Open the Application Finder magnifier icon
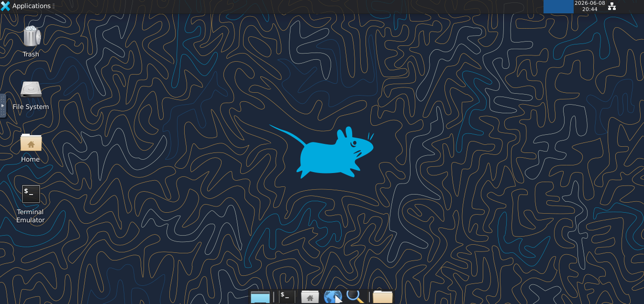 tap(355, 297)
